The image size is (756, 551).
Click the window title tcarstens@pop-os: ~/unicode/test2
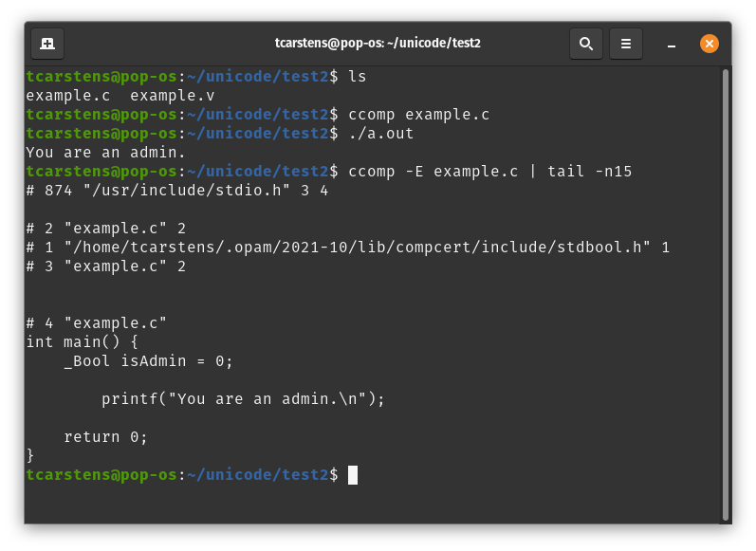click(378, 44)
